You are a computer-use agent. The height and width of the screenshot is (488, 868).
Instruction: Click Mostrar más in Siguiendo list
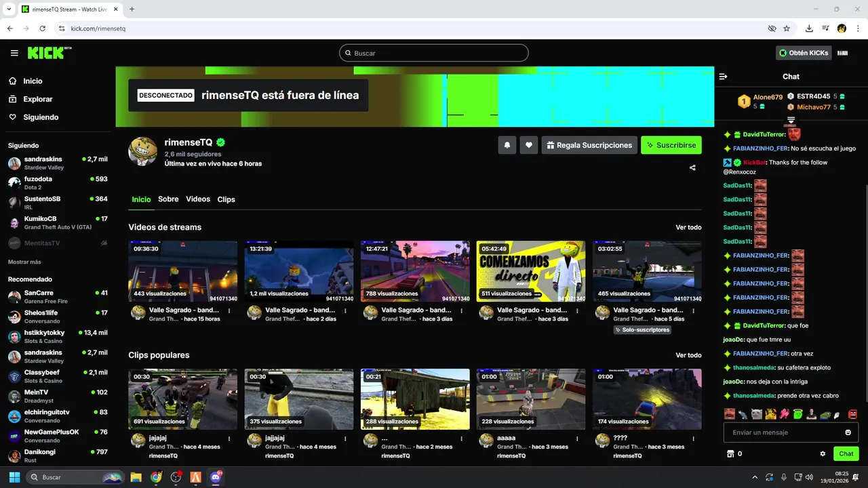point(24,262)
